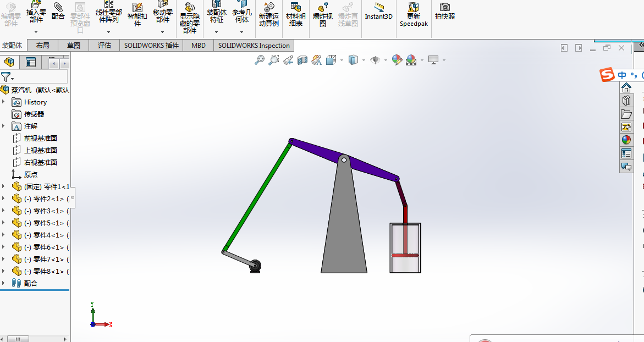
Task: Select 零件5<1> in feature tree
Action: click(41, 223)
